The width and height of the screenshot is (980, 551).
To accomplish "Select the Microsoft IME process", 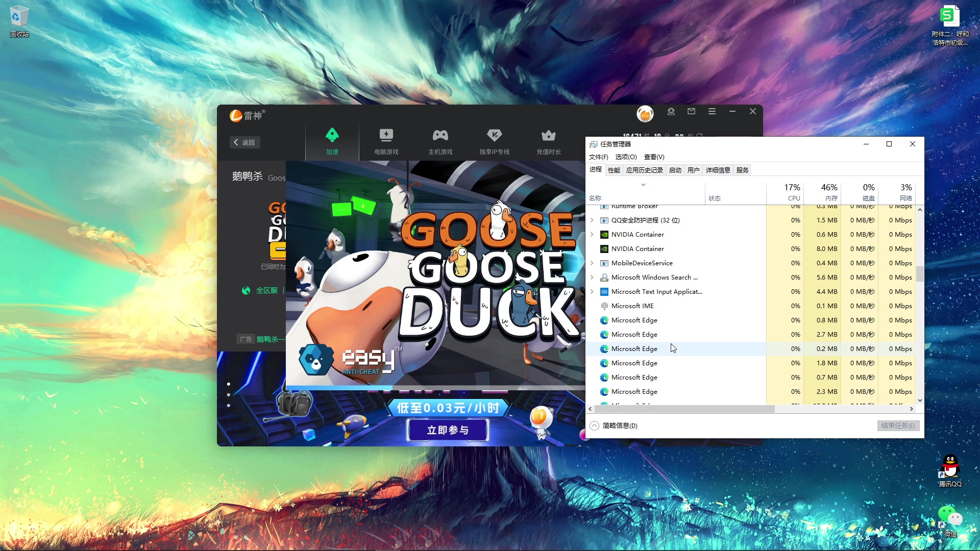I will 751,306.
